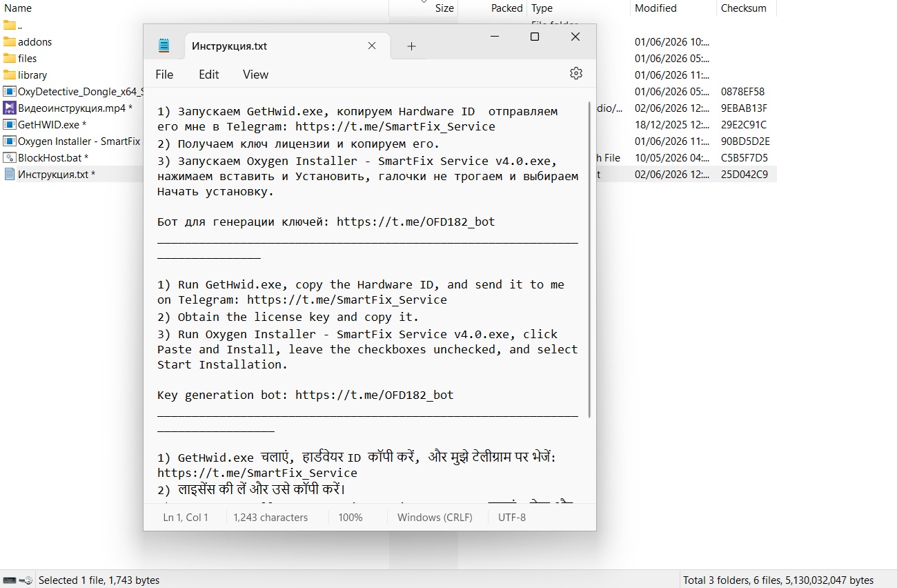The width and height of the screenshot is (897, 588).
Task: Click the Видеоинструкция.mp4 video file icon
Action: (9, 108)
